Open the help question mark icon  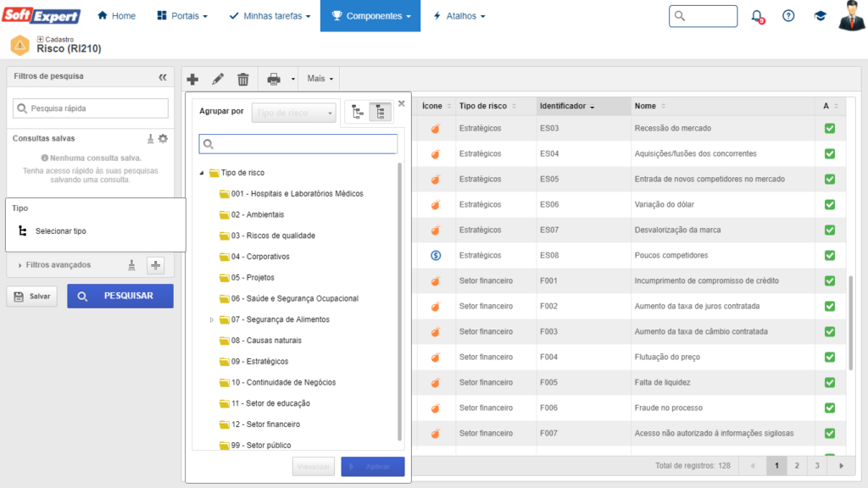(788, 16)
